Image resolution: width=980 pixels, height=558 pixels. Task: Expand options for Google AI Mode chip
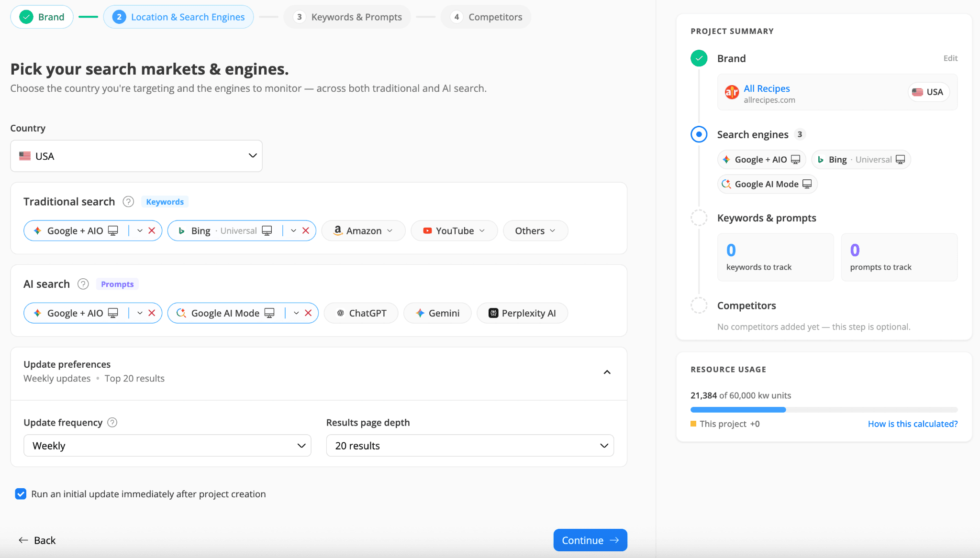click(x=296, y=313)
